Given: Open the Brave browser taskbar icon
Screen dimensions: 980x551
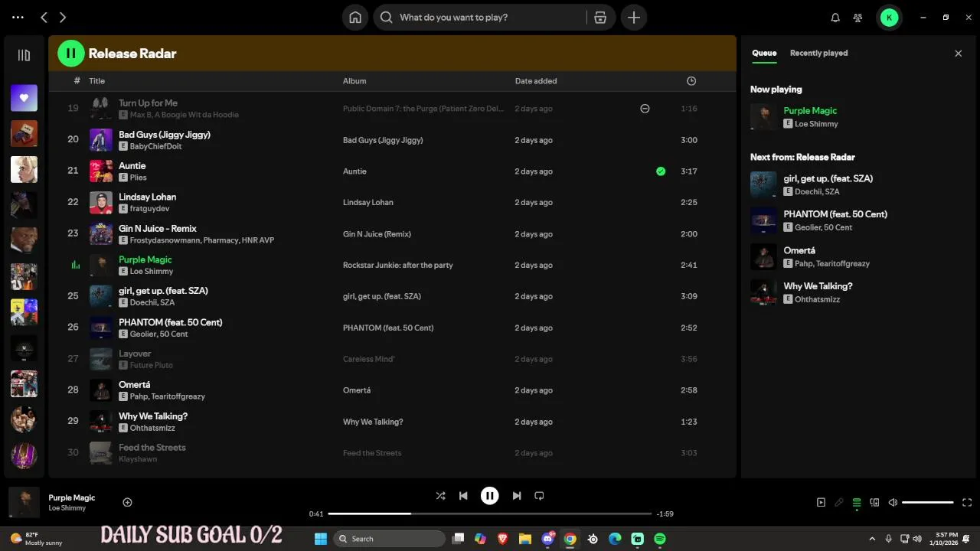Looking at the screenshot, I should click(x=502, y=539).
